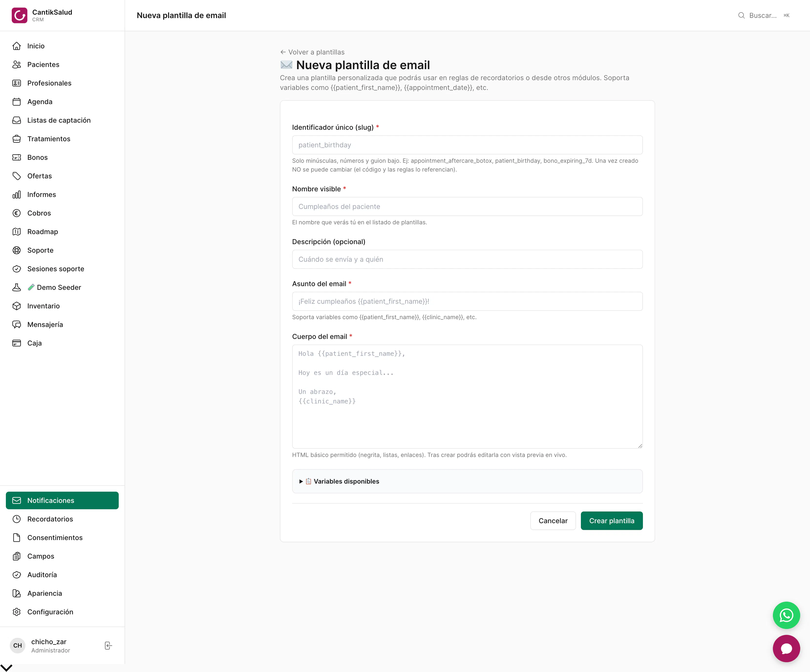The height and width of the screenshot is (672, 810).
Task: Open the Pacientes menu entry
Action: (x=62, y=65)
